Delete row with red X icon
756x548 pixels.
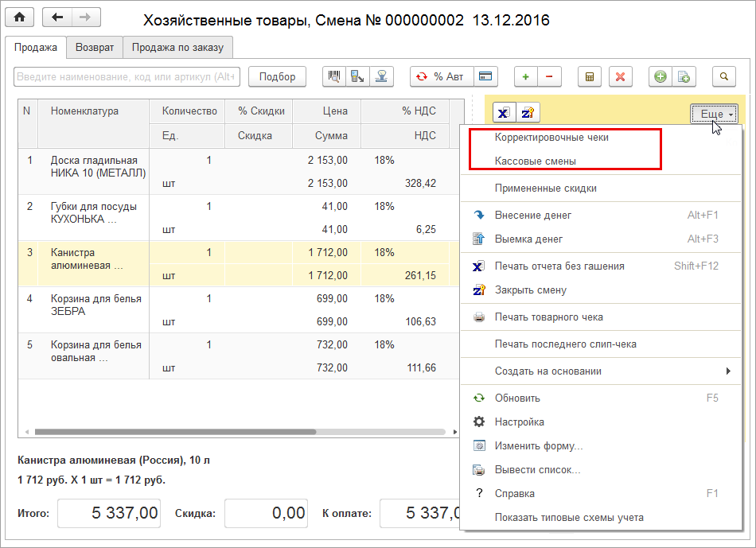pyautogui.click(x=621, y=76)
